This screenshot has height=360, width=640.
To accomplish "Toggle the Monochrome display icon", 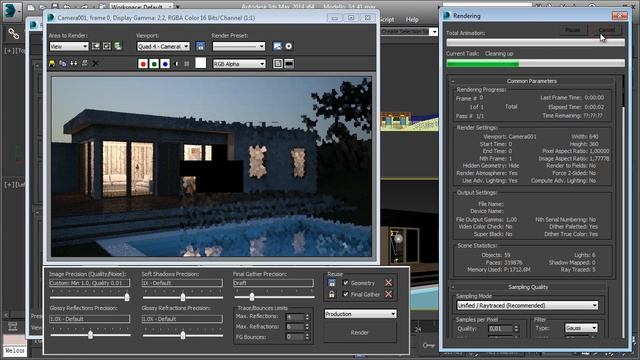I will click(x=187, y=64).
